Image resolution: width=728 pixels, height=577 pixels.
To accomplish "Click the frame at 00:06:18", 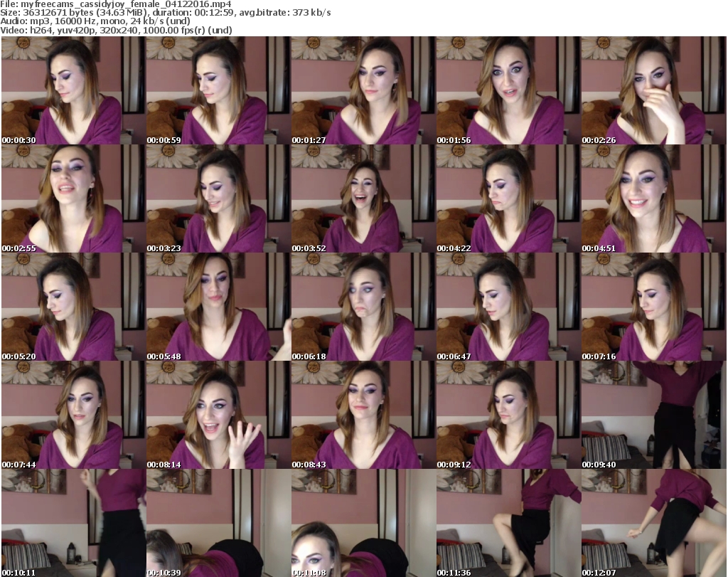I will (363, 307).
